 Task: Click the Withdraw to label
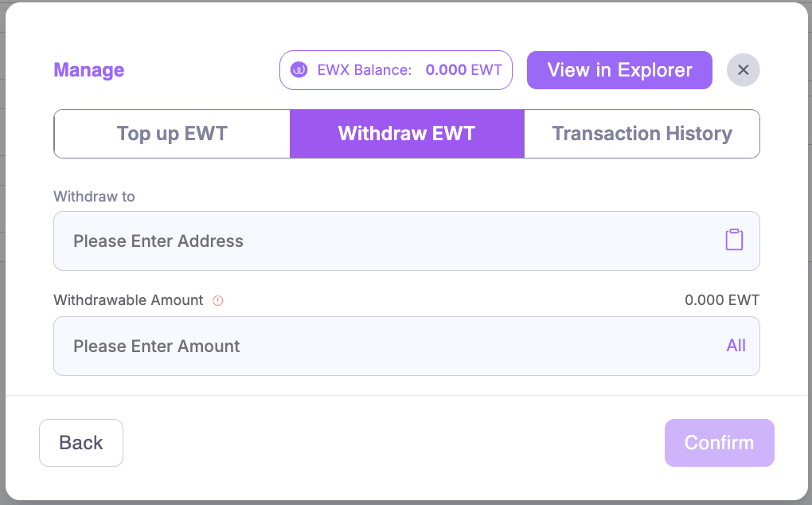click(94, 196)
